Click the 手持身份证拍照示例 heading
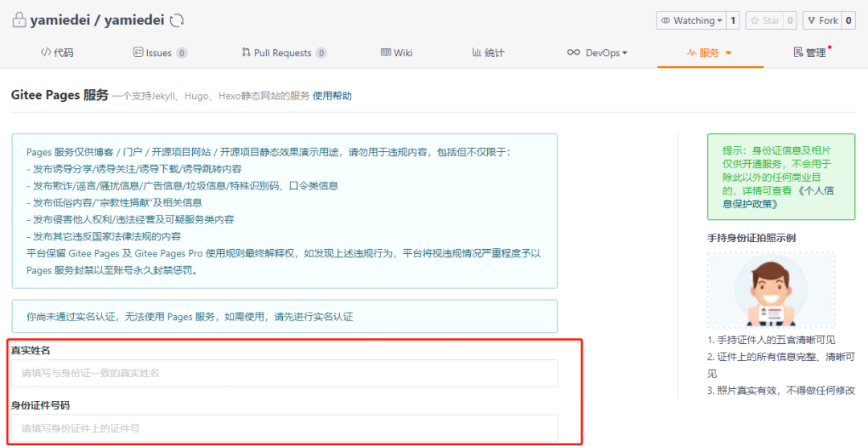Image resolution: width=868 pixels, height=446 pixels. [751, 238]
